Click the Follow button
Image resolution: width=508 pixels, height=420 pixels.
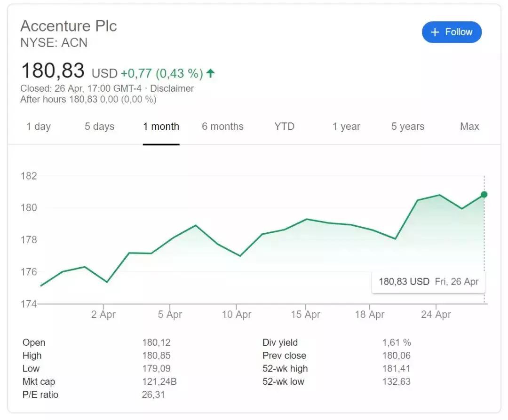click(x=452, y=32)
